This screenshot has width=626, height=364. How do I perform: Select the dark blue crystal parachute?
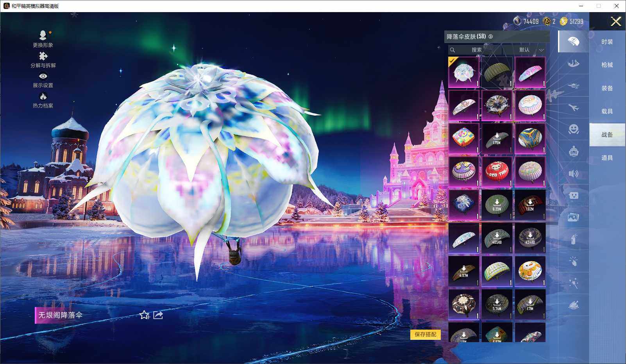(464, 205)
